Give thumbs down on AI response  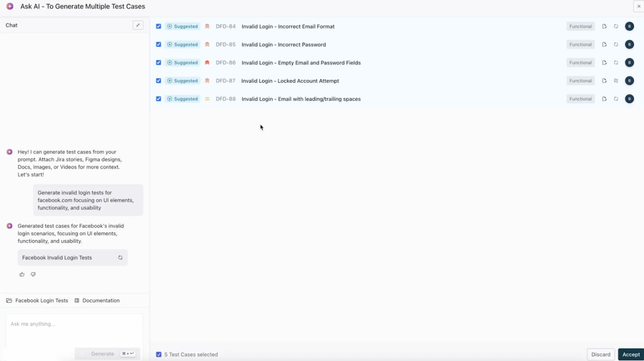click(33, 274)
